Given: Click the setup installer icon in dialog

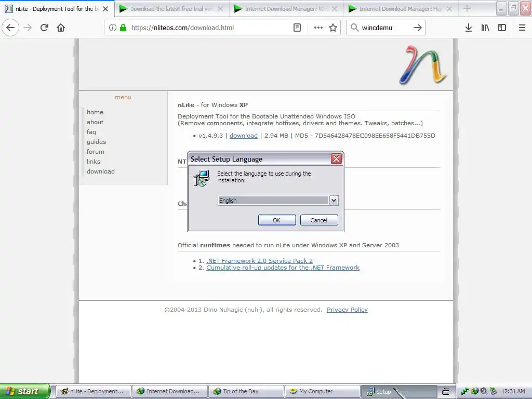Looking at the screenshot, I should tap(201, 178).
